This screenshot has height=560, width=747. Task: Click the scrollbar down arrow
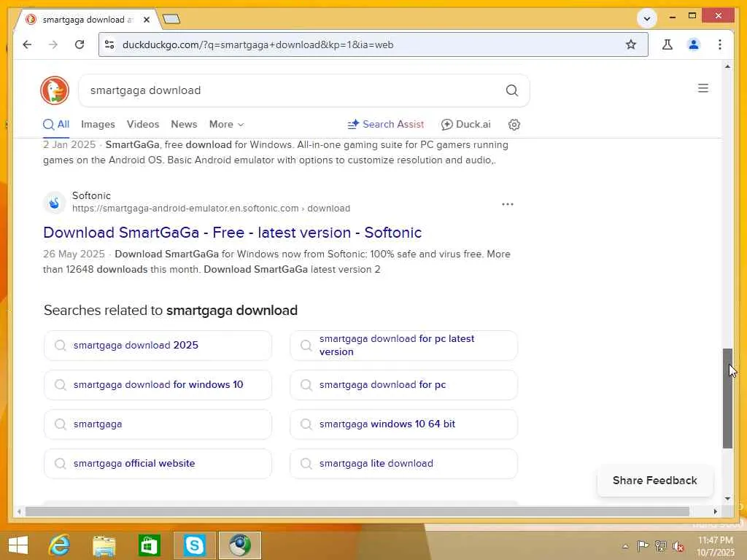coord(727,499)
